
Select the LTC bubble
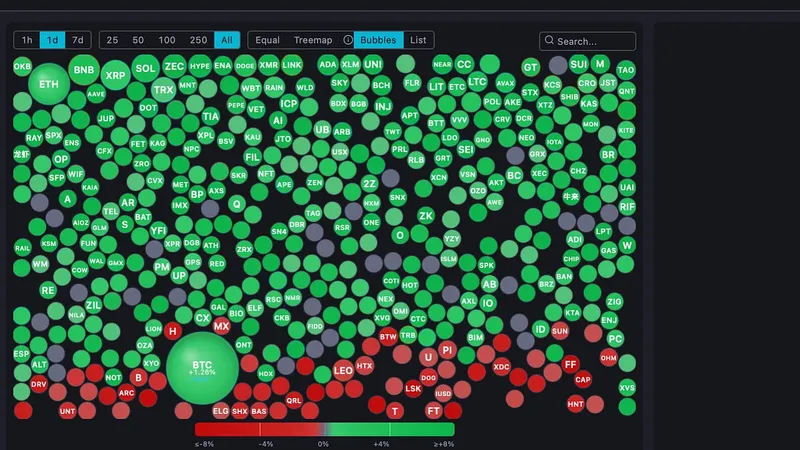tap(477, 82)
